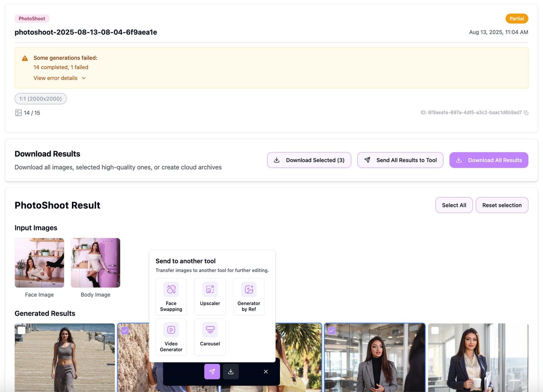The image size is (543, 392).
Task: Uncheck the gray blazer office image checkbox
Action: [x=332, y=330]
